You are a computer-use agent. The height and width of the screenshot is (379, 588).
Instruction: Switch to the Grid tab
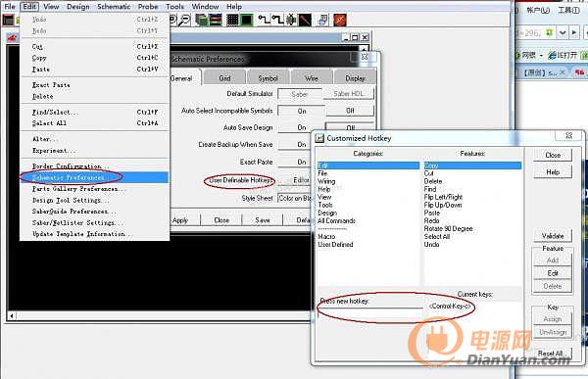click(x=224, y=78)
